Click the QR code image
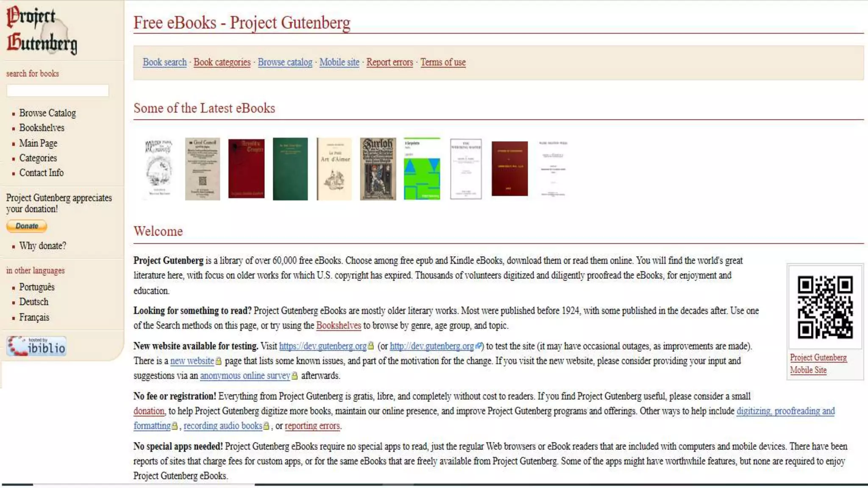Image resolution: width=868 pixels, height=488 pixels. click(825, 307)
